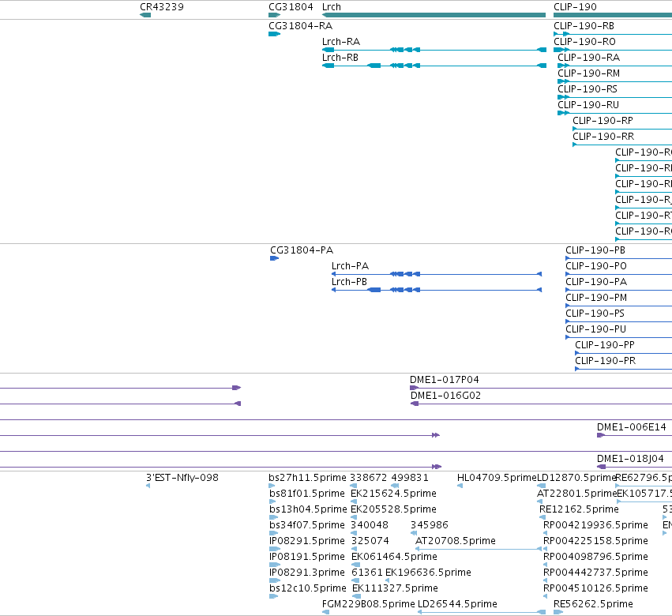Select EST EK111327.5prime
The image size is (672, 616).
coord(395,588)
